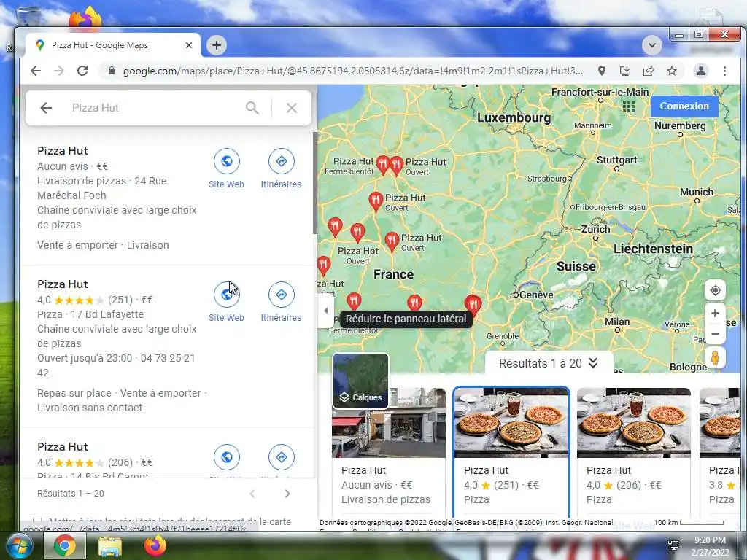Click the share page icon in address bar
Screen dimensions: 747x560
pyautogui.click(x=649, y=71)
